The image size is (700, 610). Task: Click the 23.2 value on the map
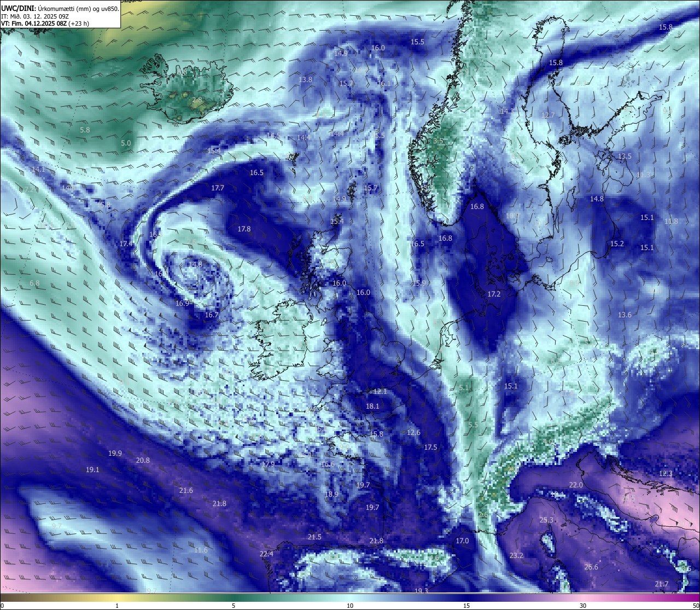click(516, 556)
